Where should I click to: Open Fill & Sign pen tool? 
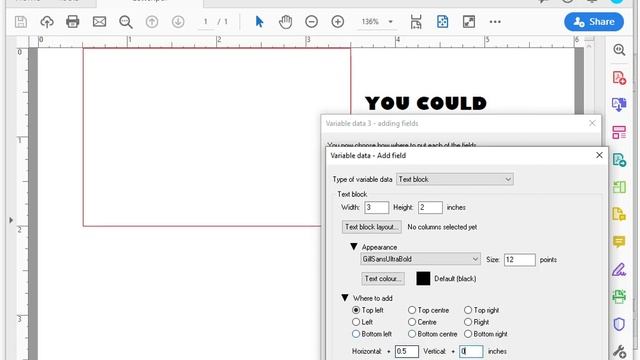tap(619, 269)
